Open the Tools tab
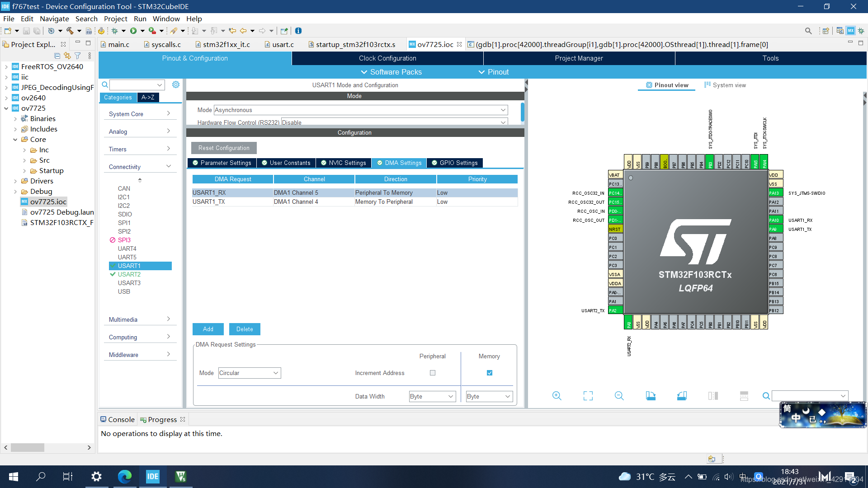868x488 pixels. point(771,58)
